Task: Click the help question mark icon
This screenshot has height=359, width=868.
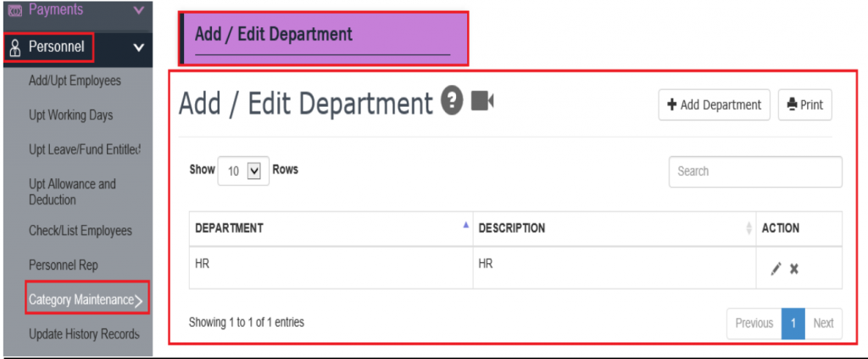Action: 453,102
